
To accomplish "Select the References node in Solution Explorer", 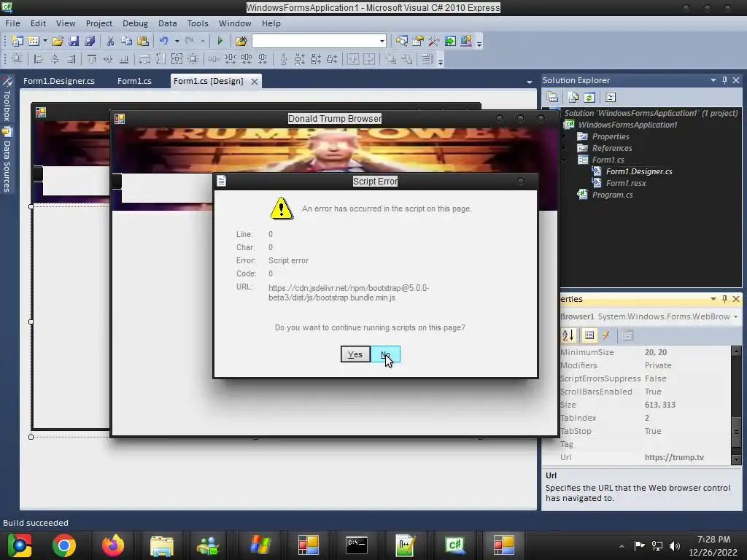I will 612,148.
